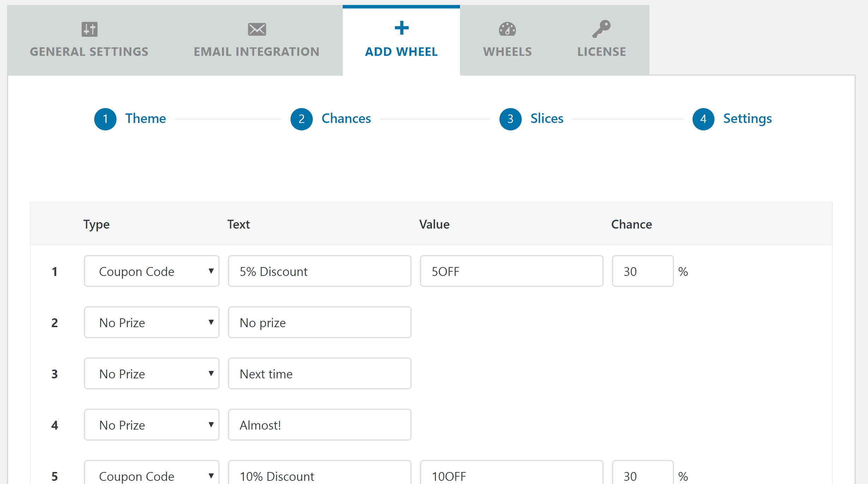Click row 1 chance field showing 30
The image size is (868, 484).
[x=642, y=271]
